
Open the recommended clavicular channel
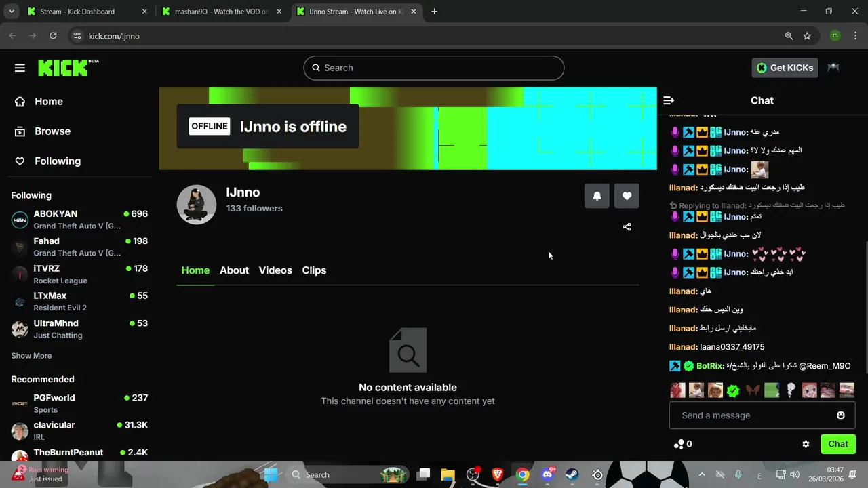[79, 431]
